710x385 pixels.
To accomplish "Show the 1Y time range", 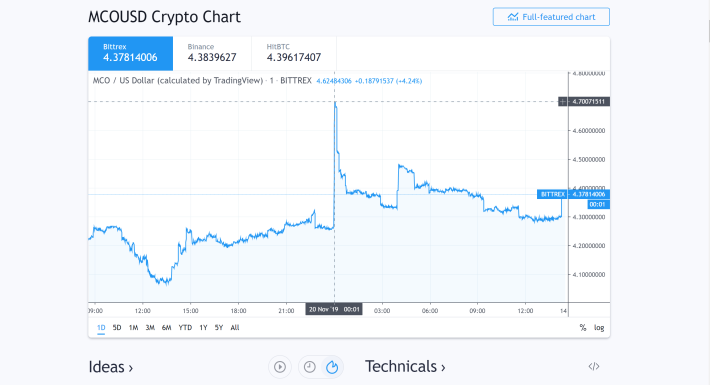I will 203,327.
